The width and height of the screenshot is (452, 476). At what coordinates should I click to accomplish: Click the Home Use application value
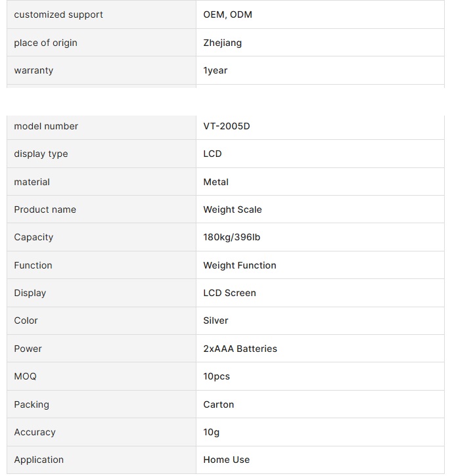click(x=226, y=460)
